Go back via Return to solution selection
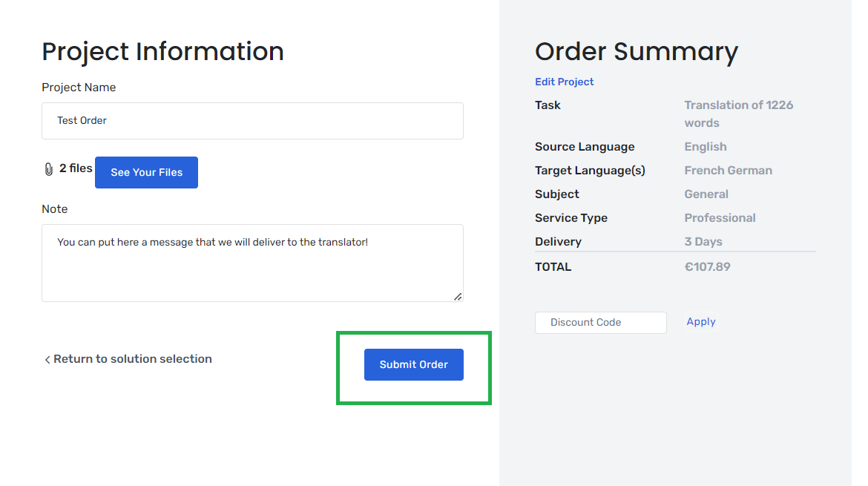The height and width of the screenshot is (486, 868). tap(132, 358)
